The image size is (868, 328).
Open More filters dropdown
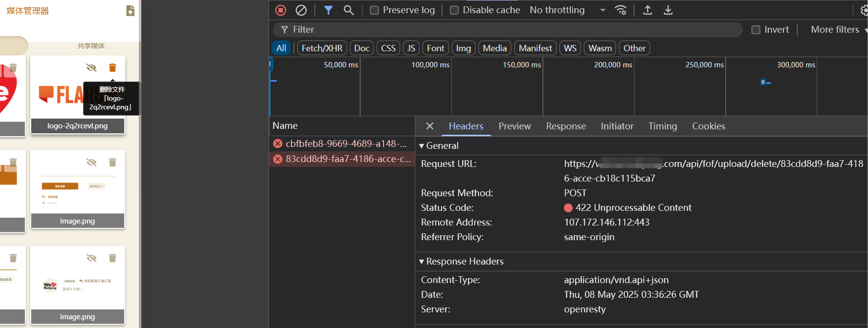[x=839, y=30]
